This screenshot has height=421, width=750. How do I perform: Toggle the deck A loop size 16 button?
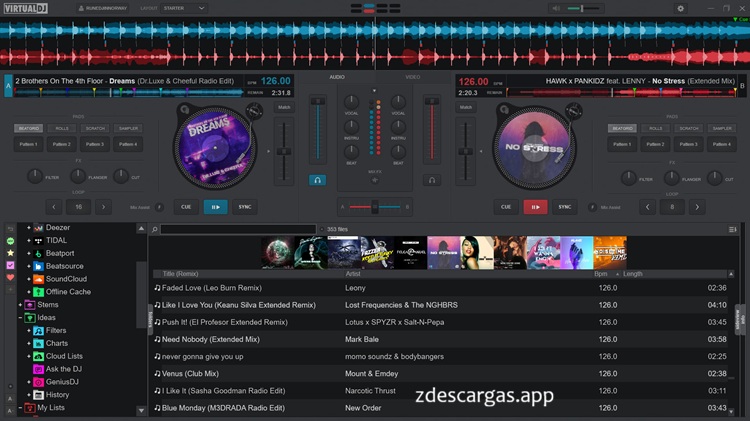pos(78,207)
